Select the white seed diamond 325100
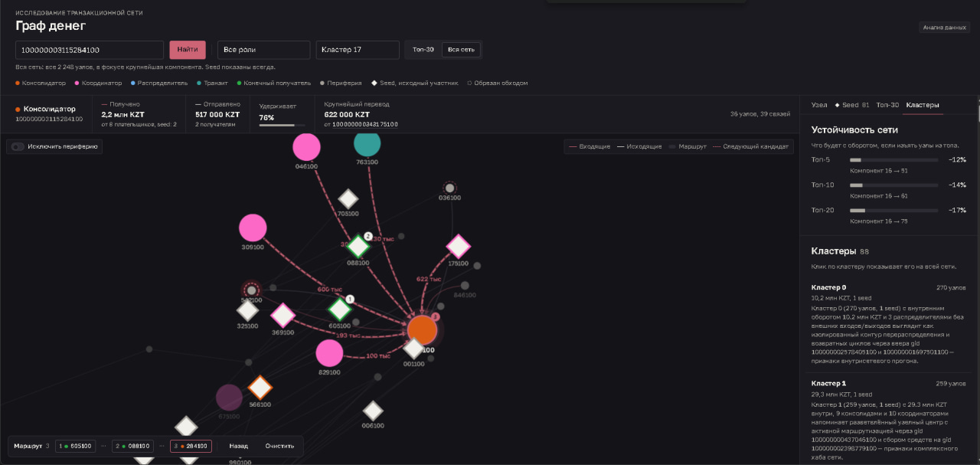 coord(247,310)
